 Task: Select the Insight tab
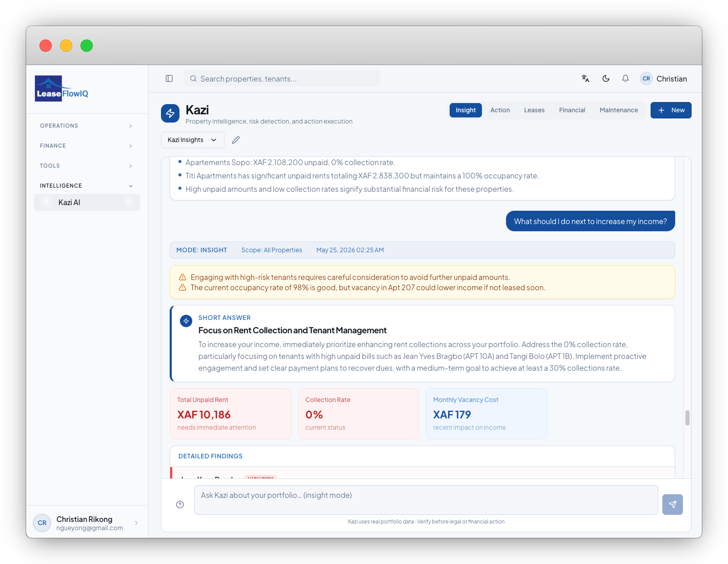(x=466, y=110)
